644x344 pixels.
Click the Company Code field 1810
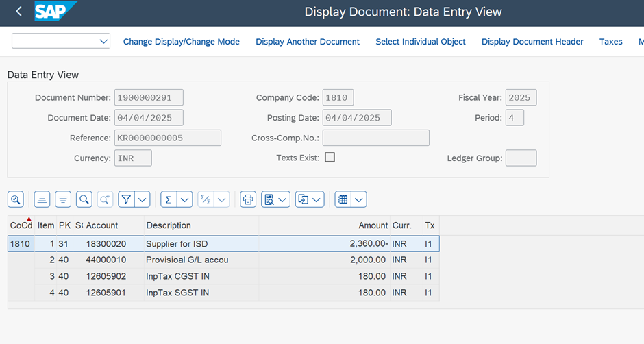[338, 97]
